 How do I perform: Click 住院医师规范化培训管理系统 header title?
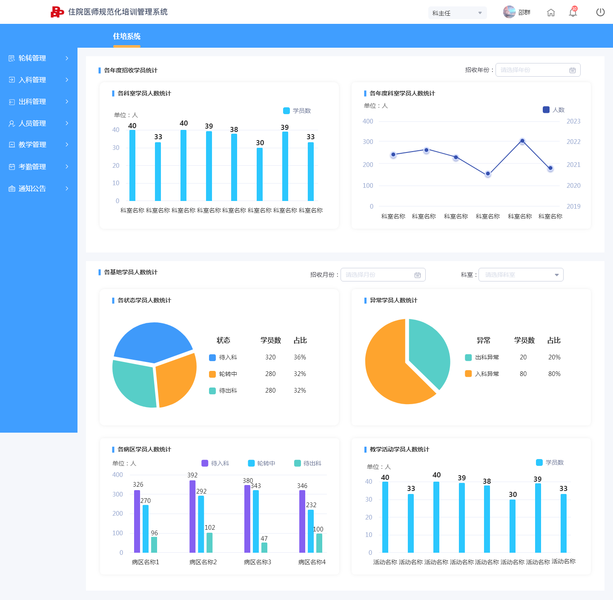[x=118, y=12]
